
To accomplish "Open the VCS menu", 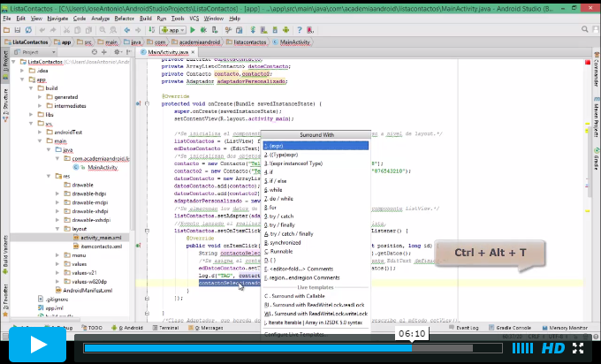I will tap(194, 19).
